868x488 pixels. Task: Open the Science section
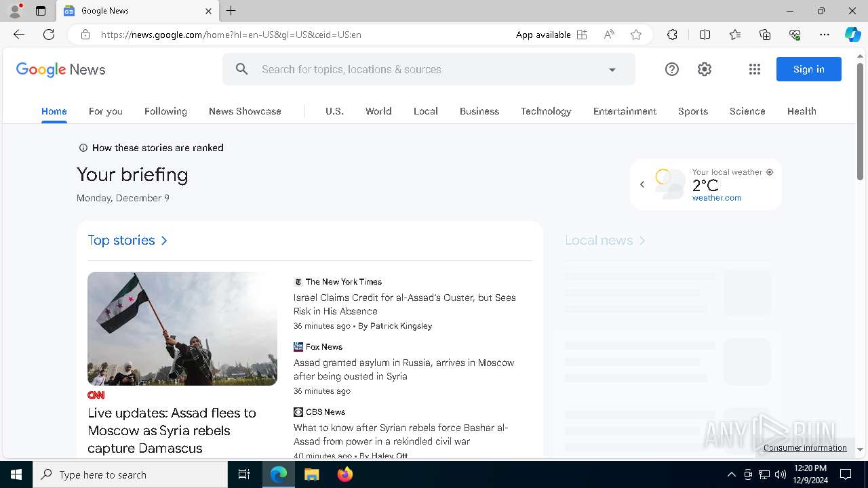tap(747, 111)
